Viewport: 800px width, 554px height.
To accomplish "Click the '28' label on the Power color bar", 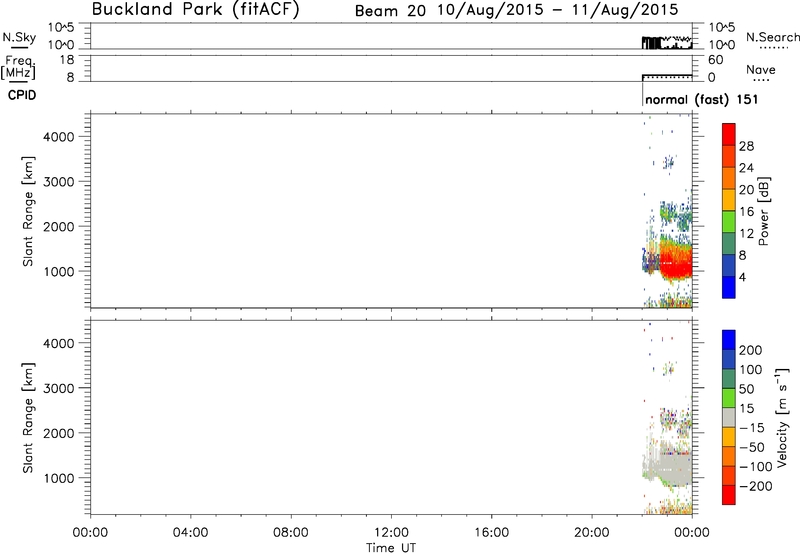I will pyautogui.click(x=746, y=146).
